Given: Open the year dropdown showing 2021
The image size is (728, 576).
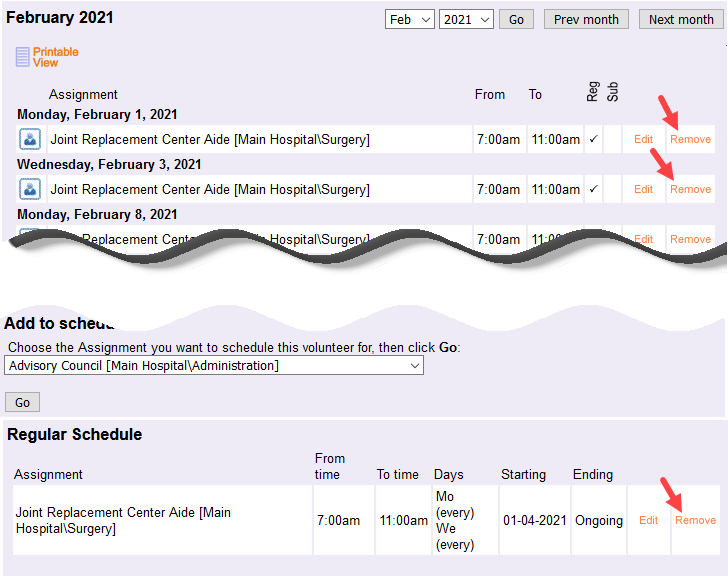Looking at the screenshot, I should click(466, 19).
